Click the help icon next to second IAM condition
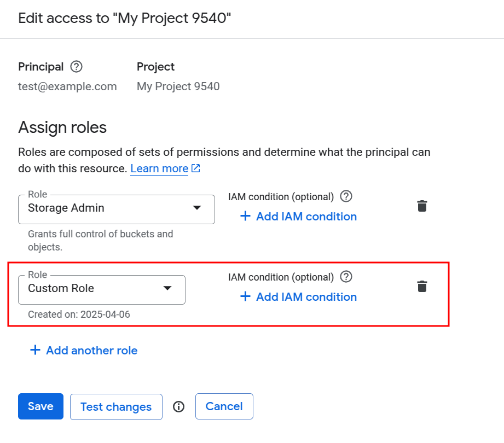 point(346,277)
